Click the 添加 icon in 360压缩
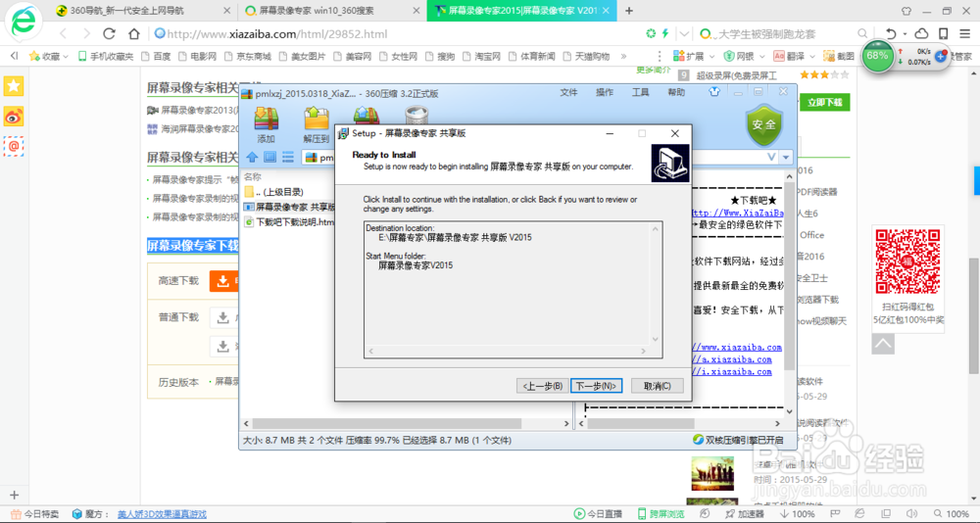 [x=267, y=123]
